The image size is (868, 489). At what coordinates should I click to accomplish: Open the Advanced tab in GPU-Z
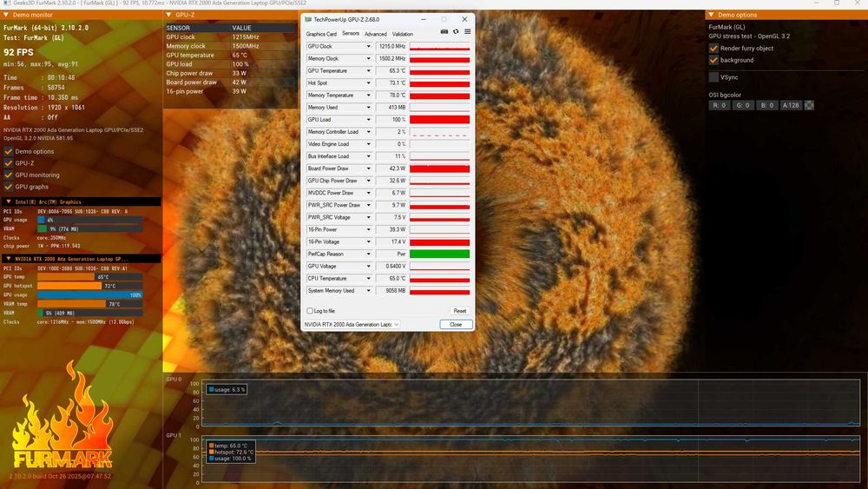[x=375, y=34]
